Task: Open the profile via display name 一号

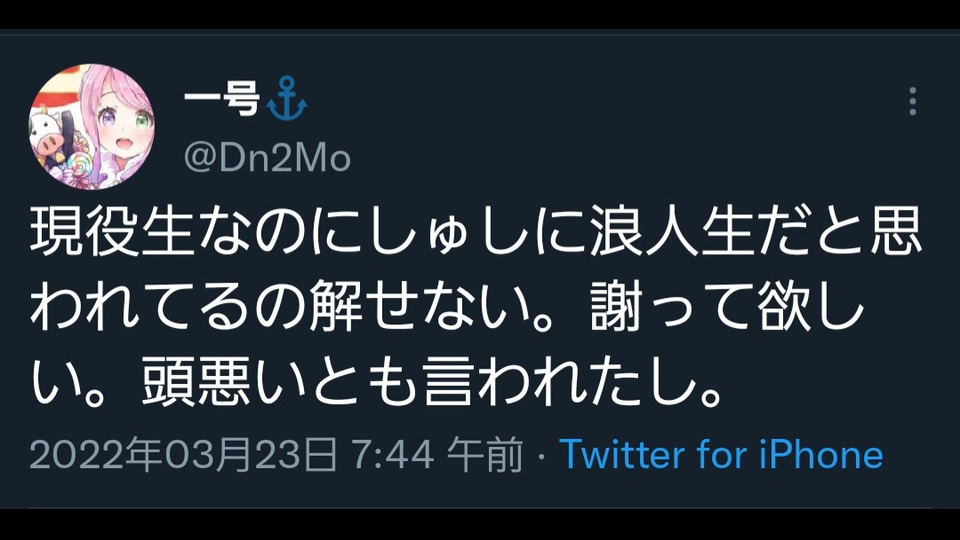Action: coord(222,98)
